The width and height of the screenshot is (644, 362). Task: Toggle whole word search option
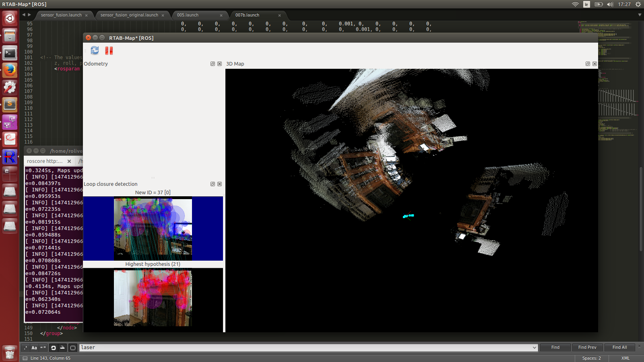coord(43,348)
